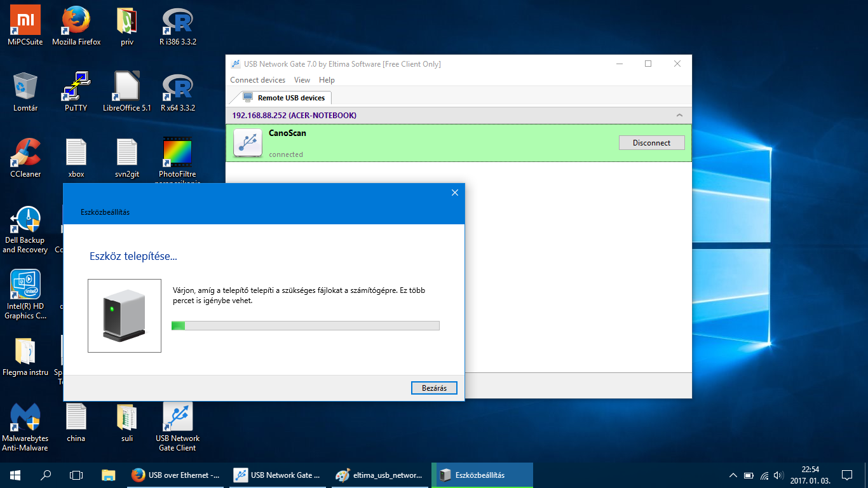The height and width of the screenshot is (488, 868).
Task: Open the Help menu
Action: coord(327,80)
